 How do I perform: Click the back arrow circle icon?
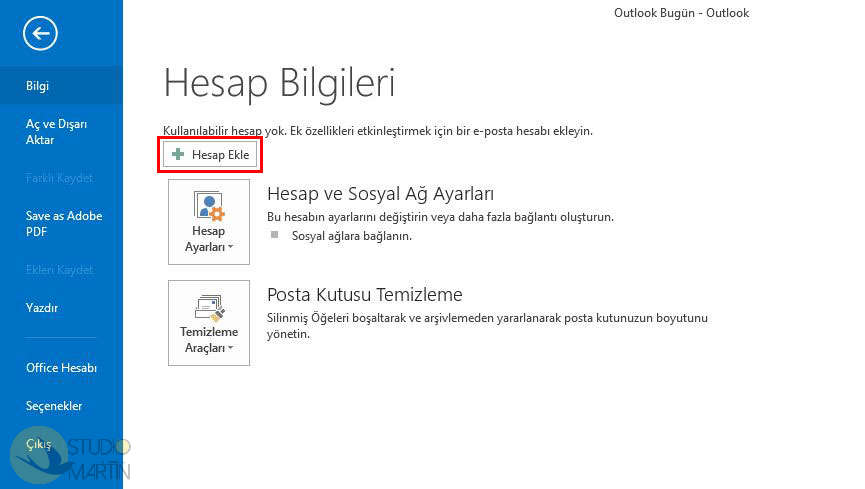pos(40,34)
